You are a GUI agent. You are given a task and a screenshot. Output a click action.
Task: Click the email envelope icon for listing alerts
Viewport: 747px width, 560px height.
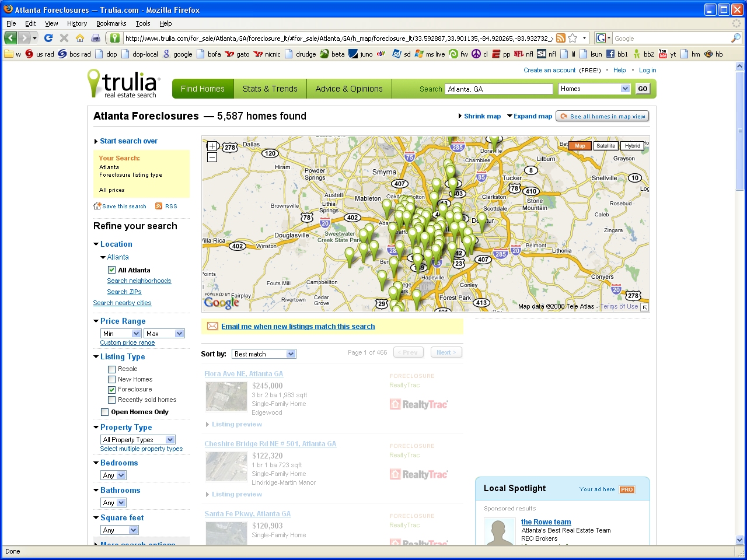[212, 326]
